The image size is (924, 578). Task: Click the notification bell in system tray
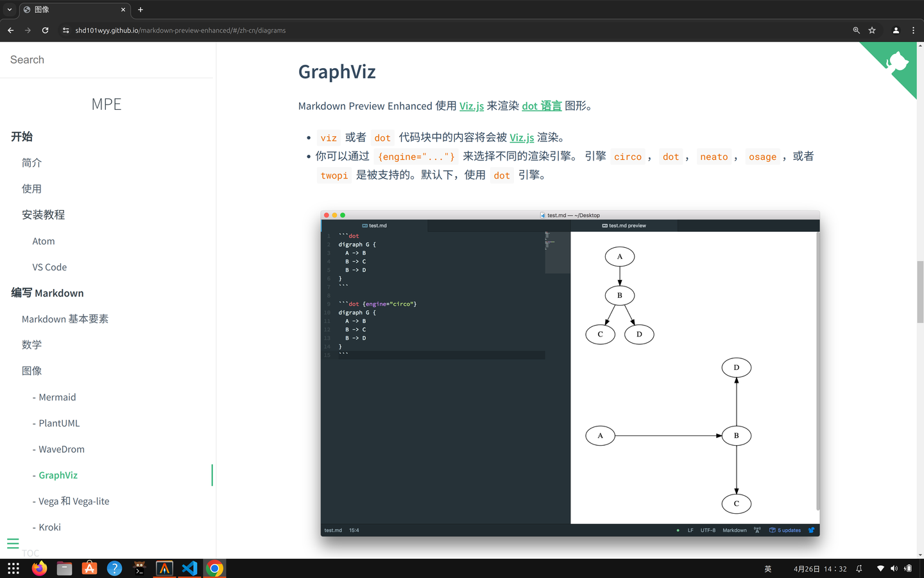click(x=859, y=568)
